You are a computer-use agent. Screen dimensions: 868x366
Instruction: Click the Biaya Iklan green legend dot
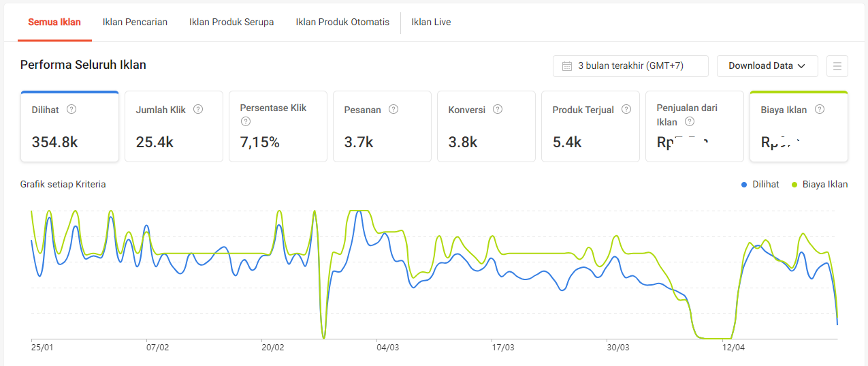794,185
